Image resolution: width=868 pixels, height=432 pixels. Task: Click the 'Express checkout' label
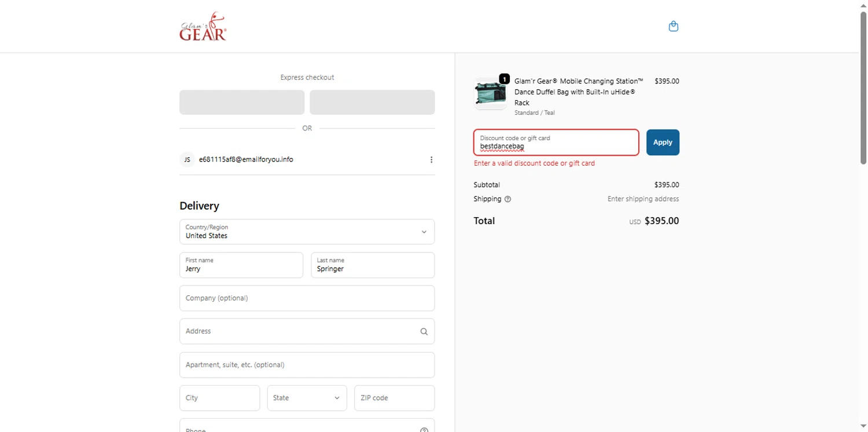(307, 78)
